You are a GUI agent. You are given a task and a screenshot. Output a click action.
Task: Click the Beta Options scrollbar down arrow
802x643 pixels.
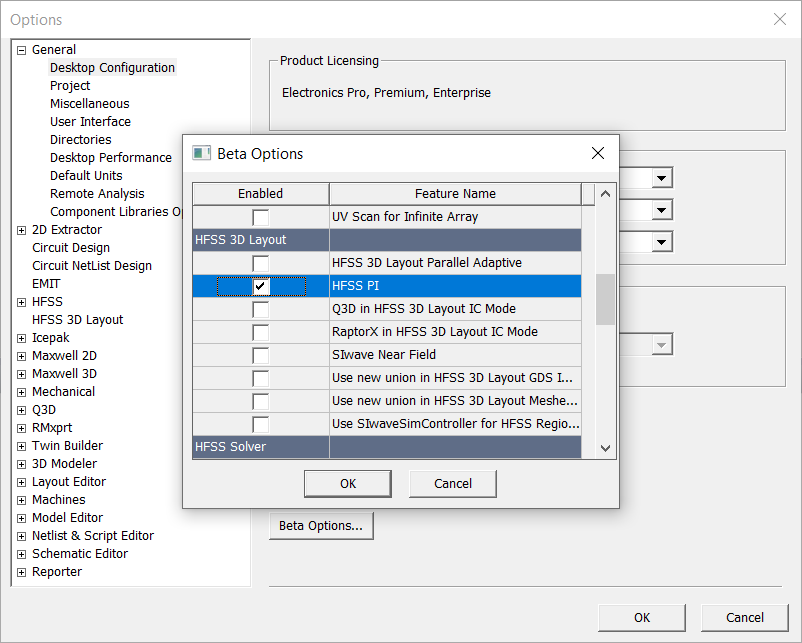tap(606, 448)
